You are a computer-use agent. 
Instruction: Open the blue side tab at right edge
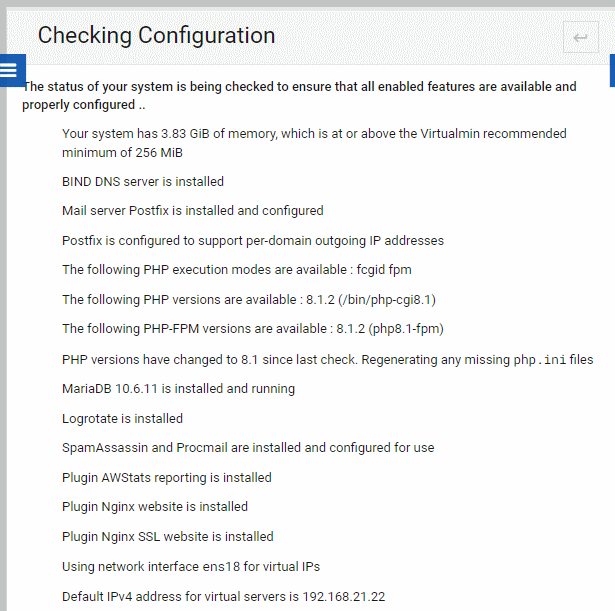click(612, 71)
